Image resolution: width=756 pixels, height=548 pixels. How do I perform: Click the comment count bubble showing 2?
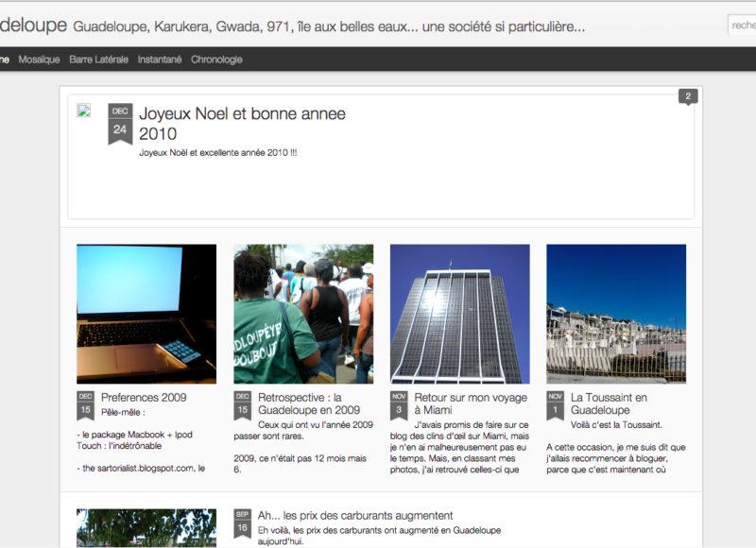pos(688,95)
